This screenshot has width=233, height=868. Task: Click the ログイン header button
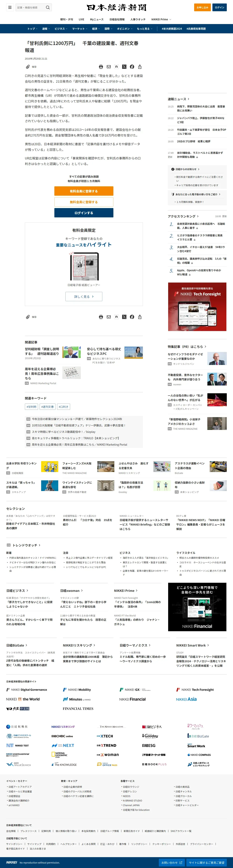pyautogui.click(x=220, y=7)
